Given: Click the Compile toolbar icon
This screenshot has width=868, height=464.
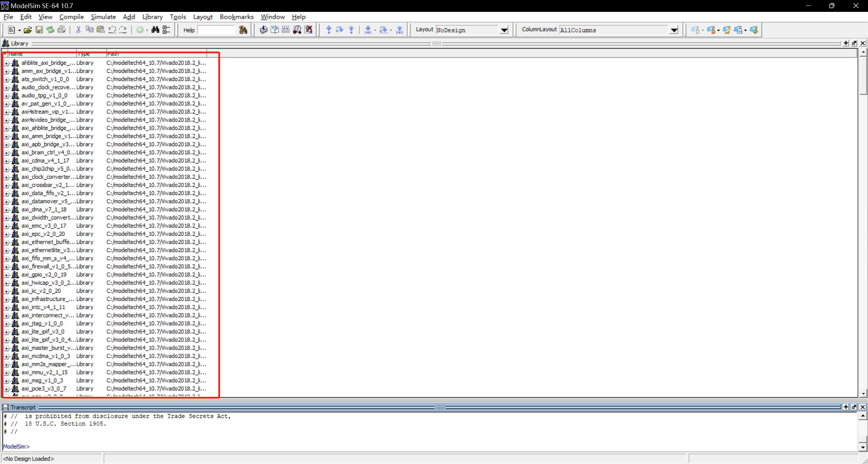Looking at the screenshot, I should click(263, 30).
